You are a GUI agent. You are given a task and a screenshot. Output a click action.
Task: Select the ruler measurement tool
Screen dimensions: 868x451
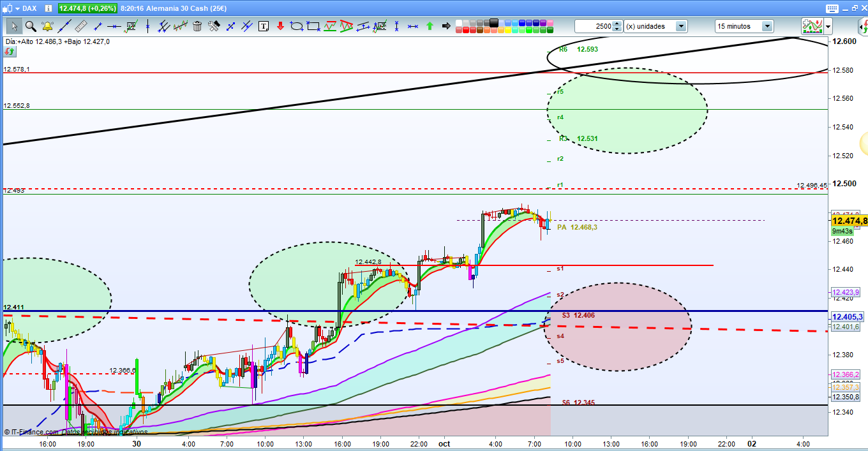point(80,26)
